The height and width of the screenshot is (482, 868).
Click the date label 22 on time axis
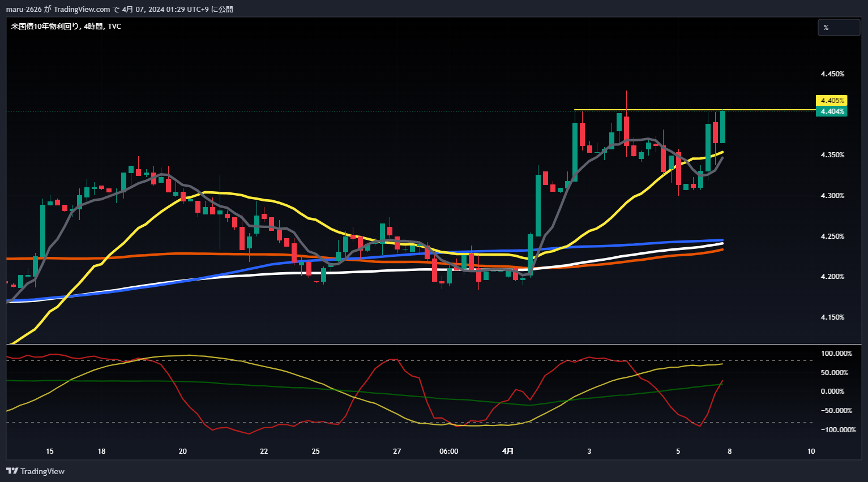[264, 451]
